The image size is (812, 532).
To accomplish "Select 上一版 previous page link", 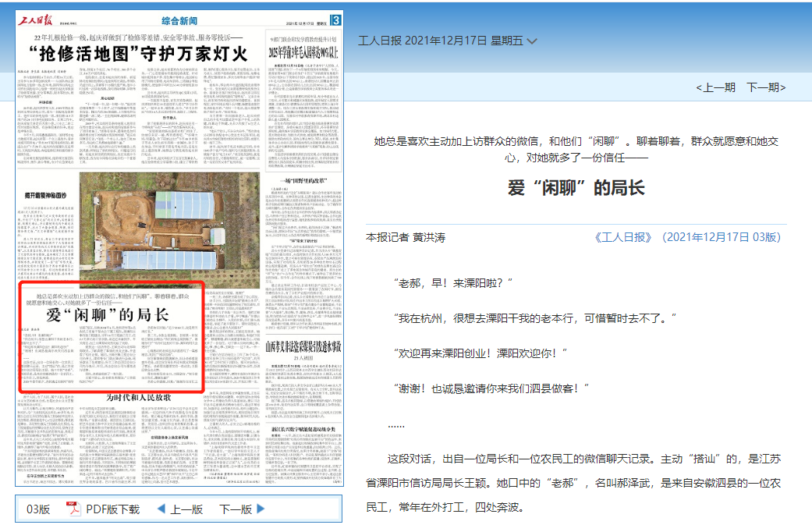I will [186, 509].
